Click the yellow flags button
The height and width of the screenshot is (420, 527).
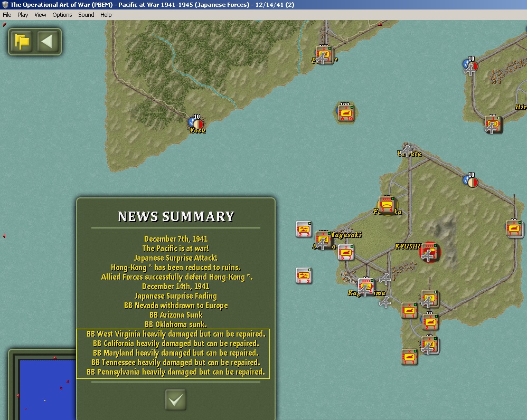coord(22,42)
